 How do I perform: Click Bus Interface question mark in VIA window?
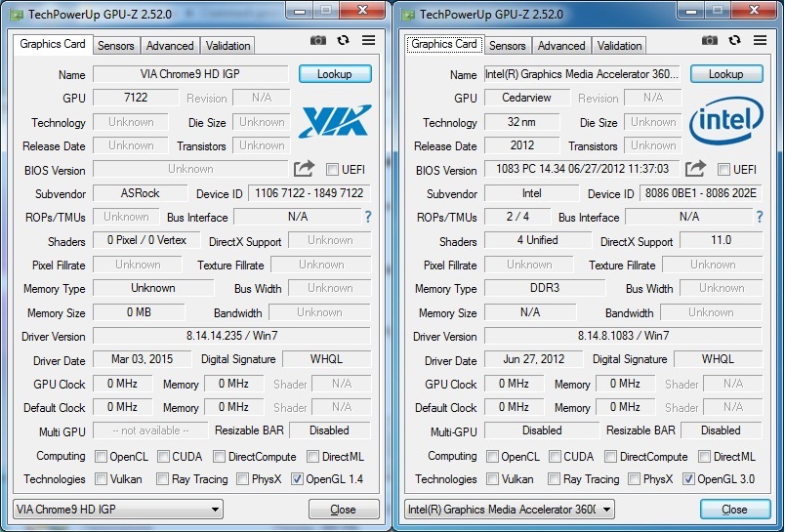tap(368, 217)
